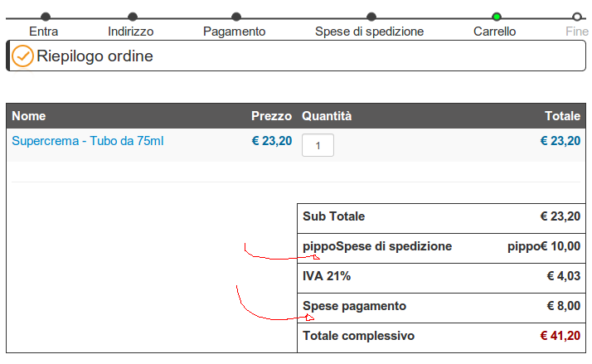
Task: Click the green Carrello step dot
Action: (x=497, y=17)
